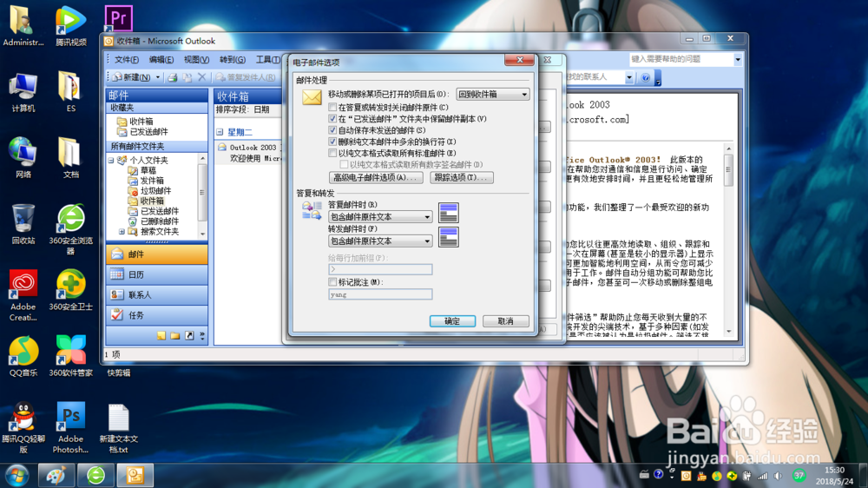Open the 回到收件箱 dropdown
Image resolution: width=868 pixels, height=488 pixels.
(493, 94)
